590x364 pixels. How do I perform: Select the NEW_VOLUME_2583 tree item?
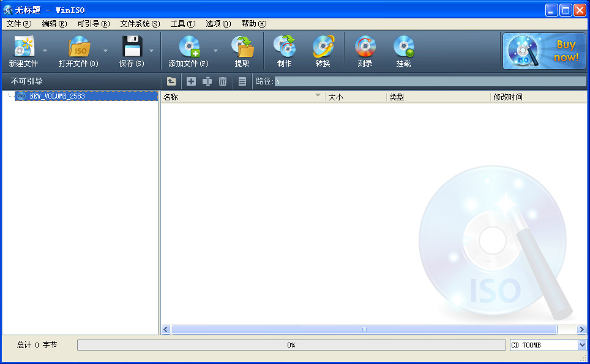tap(61, 96)
